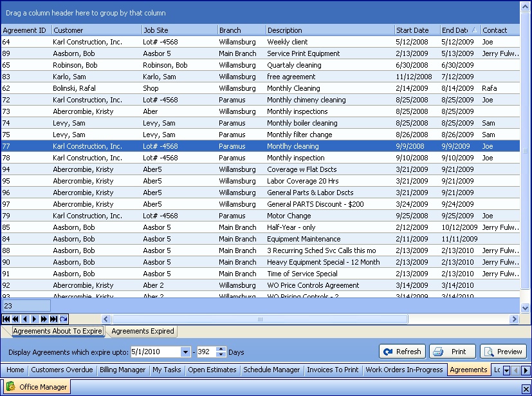Image resolution: width=532 pixels, height=396 pixels.
Task: Click highlighted Montlhy cleaning row
Action: point(261,146)
